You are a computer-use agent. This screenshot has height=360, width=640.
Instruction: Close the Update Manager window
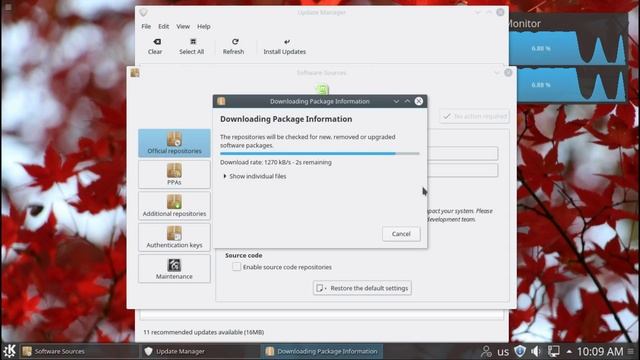tap(500, 12)
